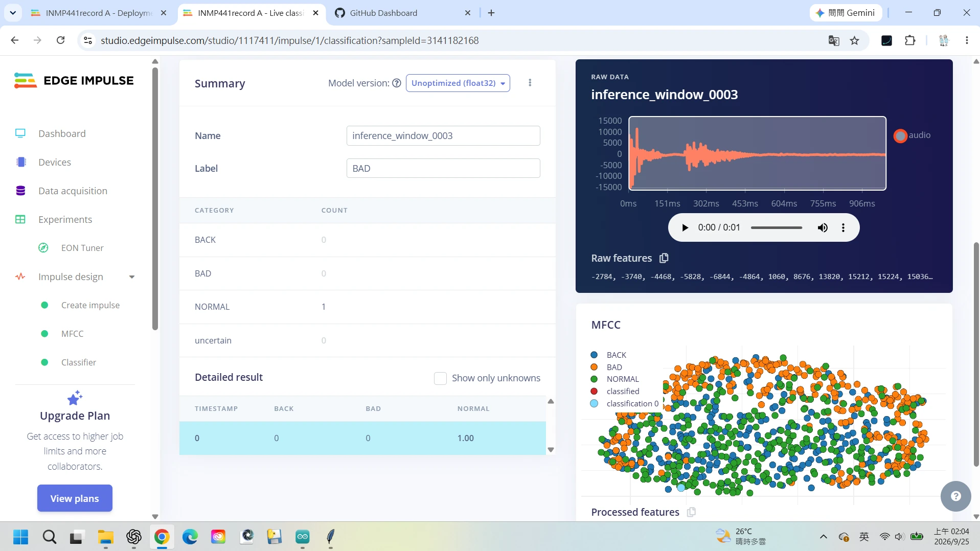Click the Label input field
This screenshot has height=551, width=980.
[x=443, y=168]
